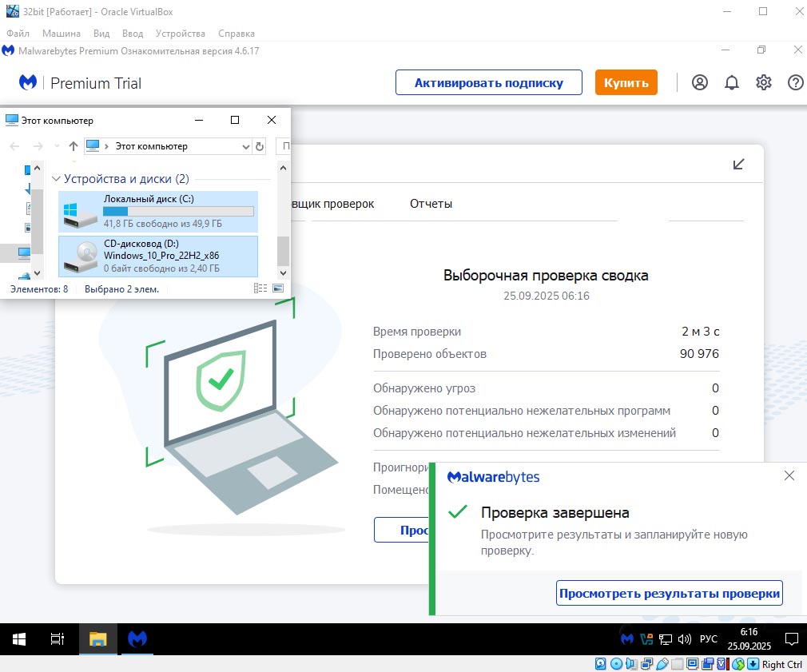Select CD-дисковод (D:) drive

(x=158, y=256)
